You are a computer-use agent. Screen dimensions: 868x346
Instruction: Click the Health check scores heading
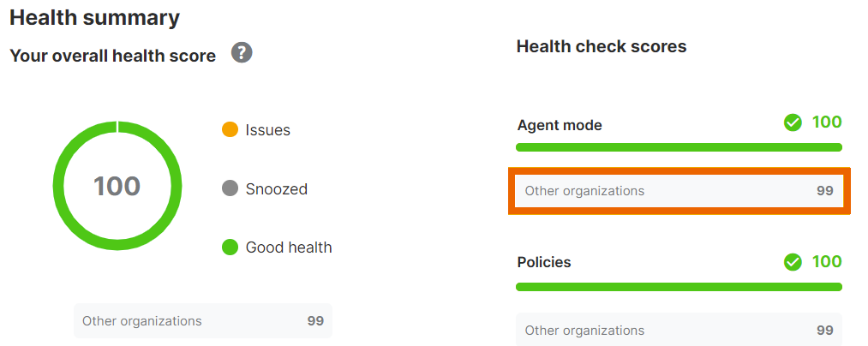point(601,47)
